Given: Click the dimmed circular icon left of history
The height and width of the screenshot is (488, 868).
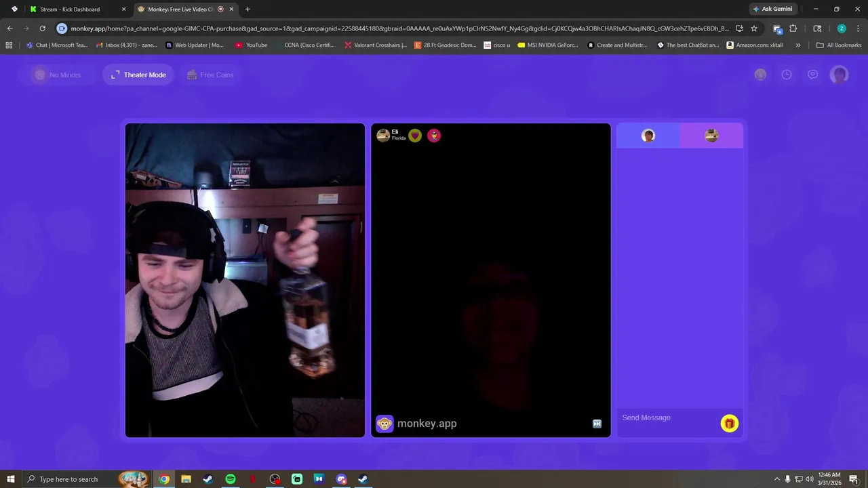Looking at the screenshot, I should (x=760, y=75).
